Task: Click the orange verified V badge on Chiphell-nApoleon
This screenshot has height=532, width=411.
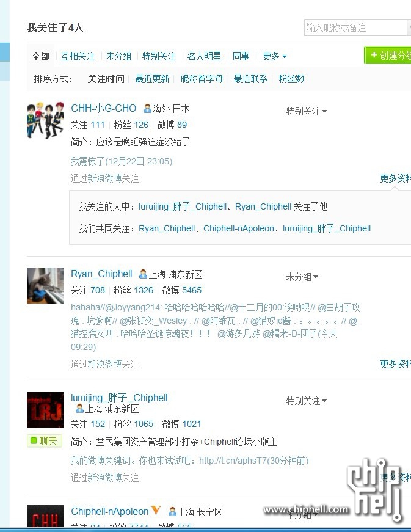Action: pos(155,510)
